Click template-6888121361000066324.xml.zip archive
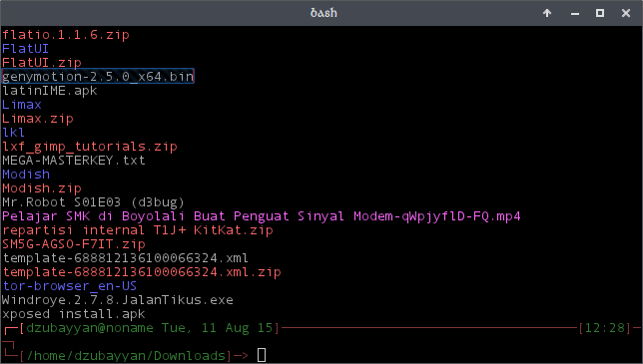 (x=142, y=272)
